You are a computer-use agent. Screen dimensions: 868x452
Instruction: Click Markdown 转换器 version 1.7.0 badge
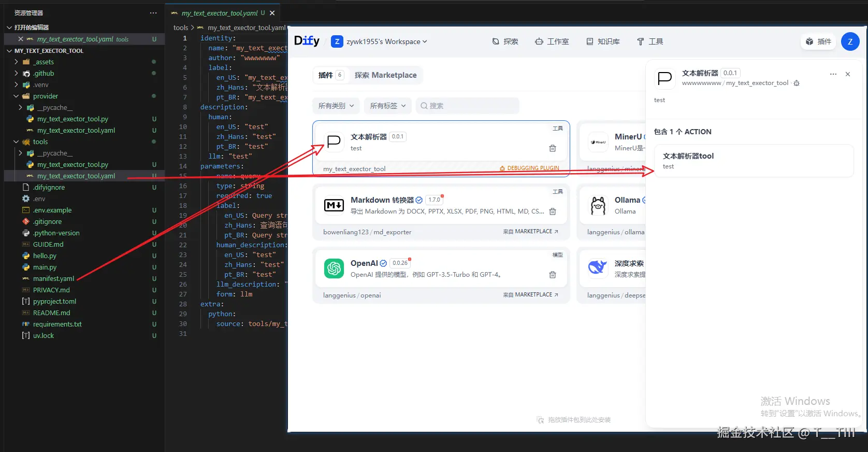(x=434, y=200)
